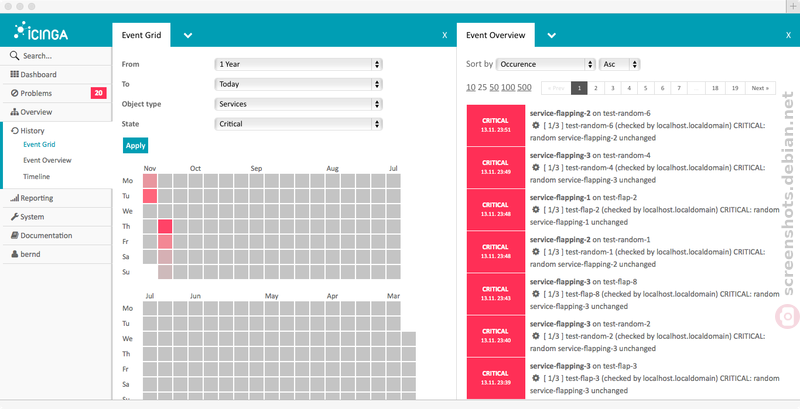Click the current page 1 button
800x409 pixels.
(x=579, y=88)
